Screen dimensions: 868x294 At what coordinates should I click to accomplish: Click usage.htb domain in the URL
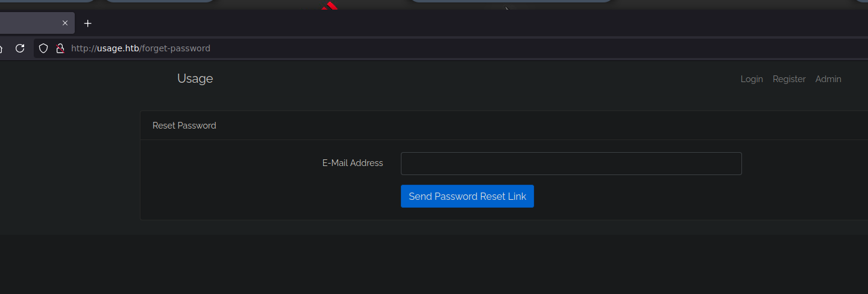[118, 48]
